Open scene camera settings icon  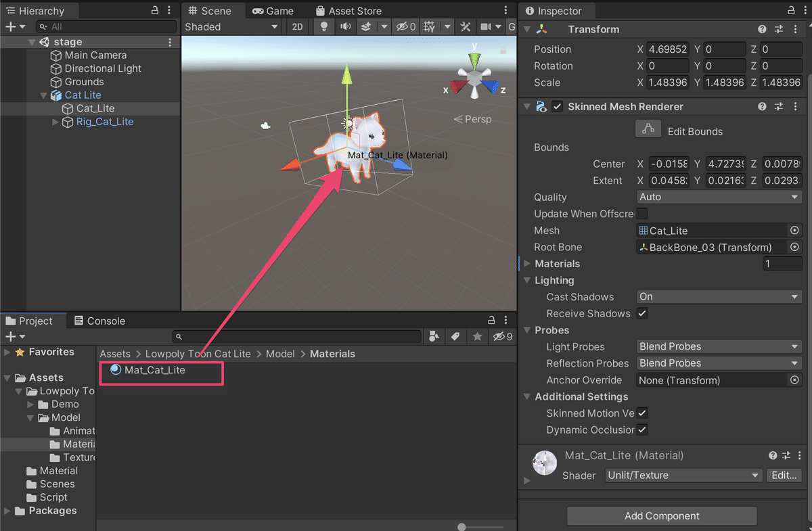(x=486, y=27)
